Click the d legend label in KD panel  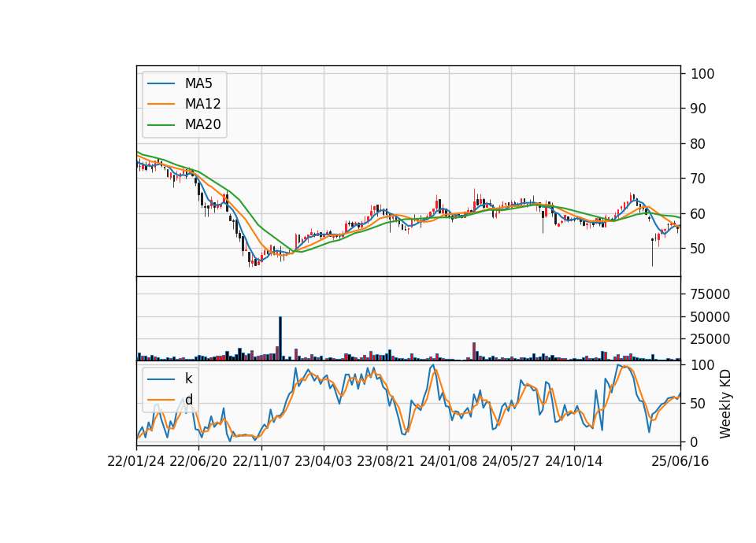click(188, 400)
